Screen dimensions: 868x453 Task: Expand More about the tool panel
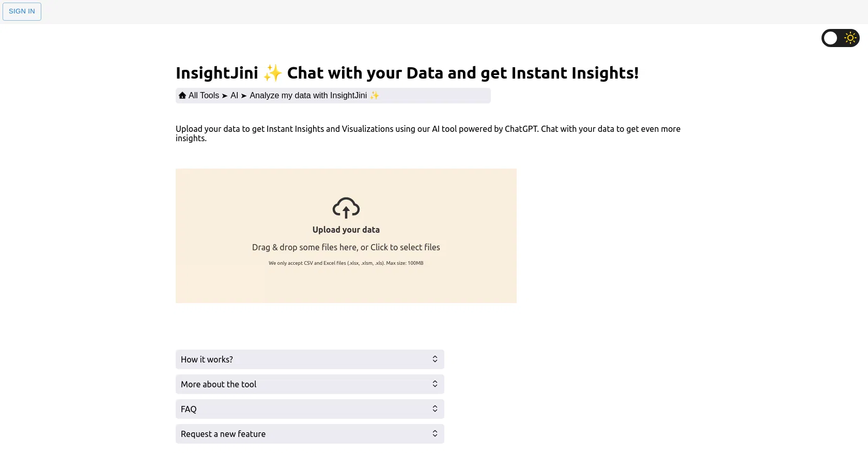coord(309,384)
